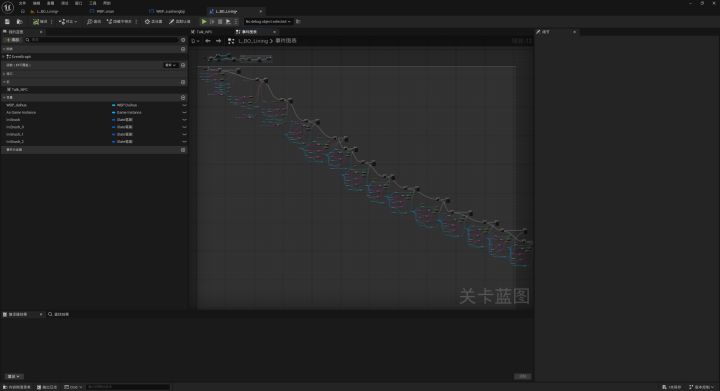Navigate back in graph with left arrow
The height and width of the screenshot is (391, 720).
coord(208,41)
